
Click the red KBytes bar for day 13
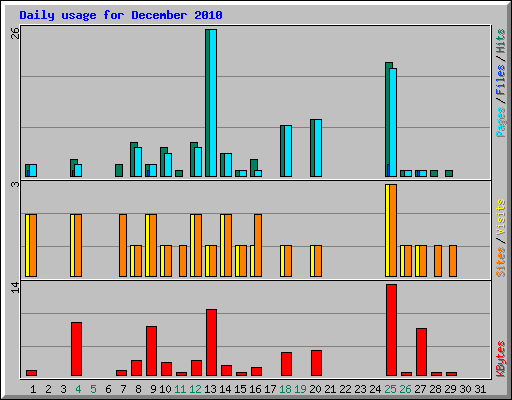pyautogui.click(x=211, y=343)
